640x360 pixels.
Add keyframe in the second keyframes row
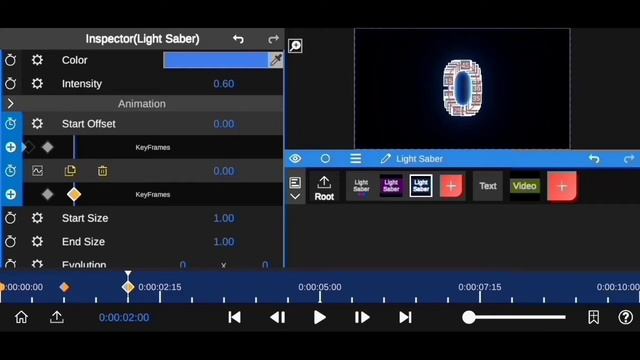(11, 194)
